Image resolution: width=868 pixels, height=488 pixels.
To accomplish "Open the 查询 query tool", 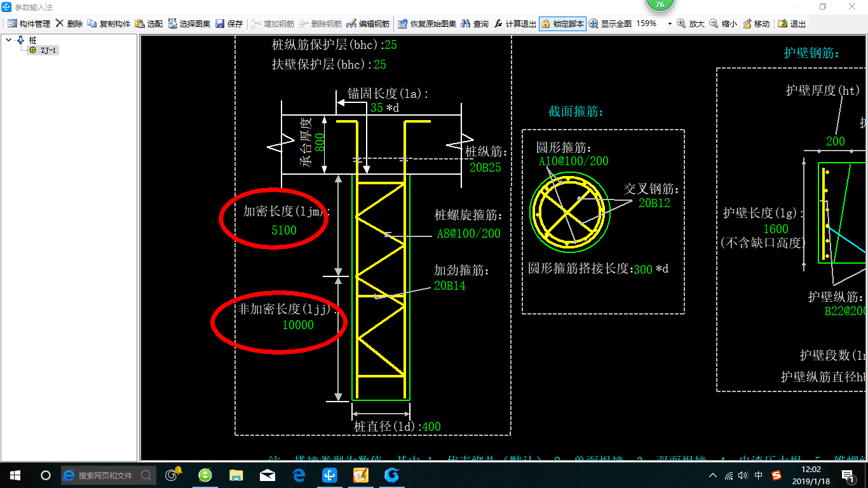I will [475, 24].
